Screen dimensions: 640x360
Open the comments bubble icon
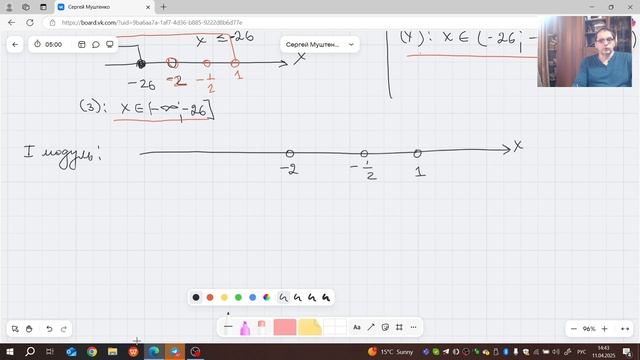[96, 44]
